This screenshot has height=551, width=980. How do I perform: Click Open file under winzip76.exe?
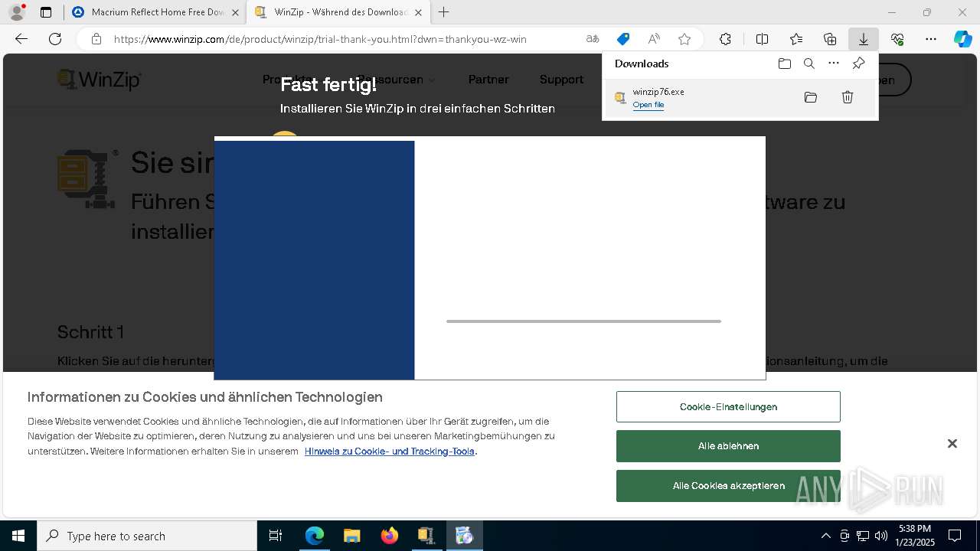(648, 105)
